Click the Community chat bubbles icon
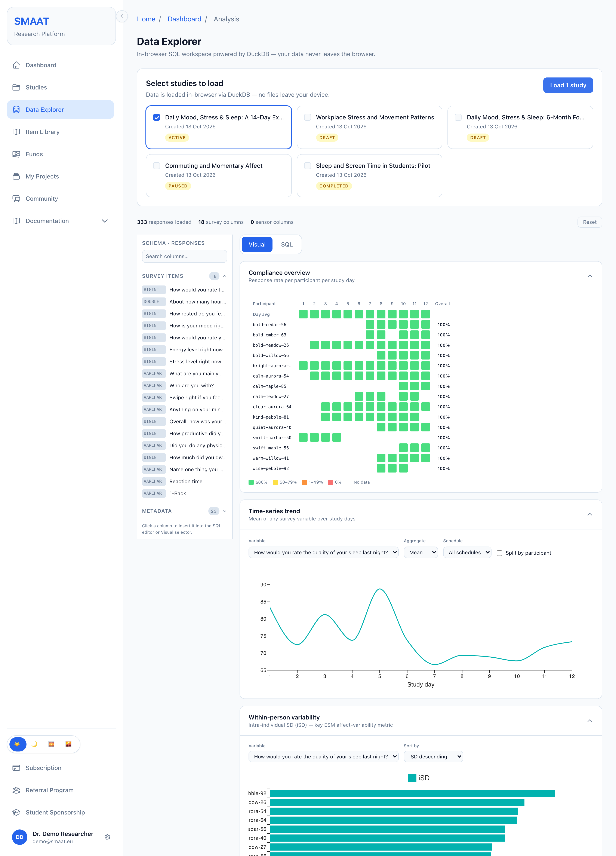The image size is (616, 856). click(x=16, y=199)
